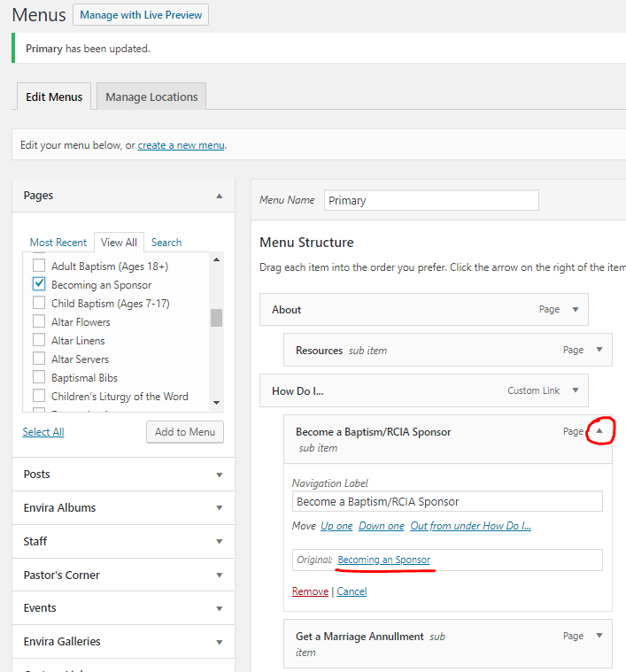
Task: Click the Remove link for menu item
Action: (x=310, y=591)
